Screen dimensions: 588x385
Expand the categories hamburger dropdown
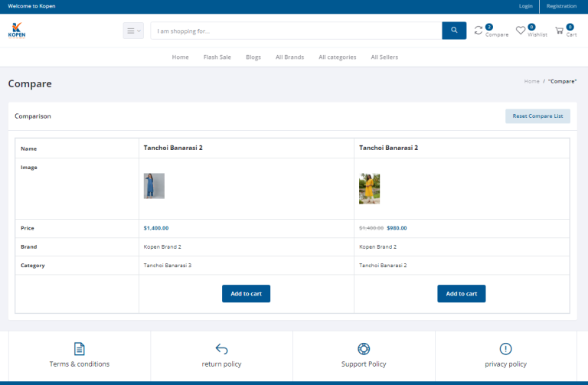coord(133,31)
